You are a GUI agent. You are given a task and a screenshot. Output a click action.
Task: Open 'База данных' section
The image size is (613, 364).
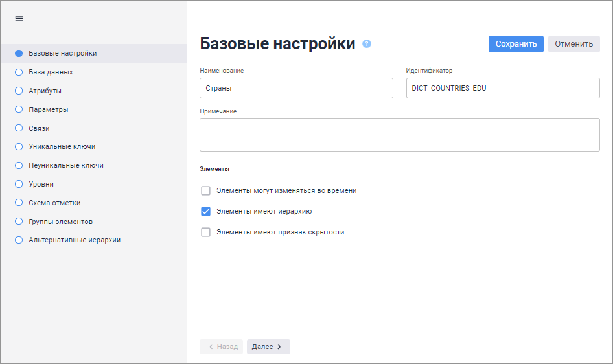click(x=51, y=72)
